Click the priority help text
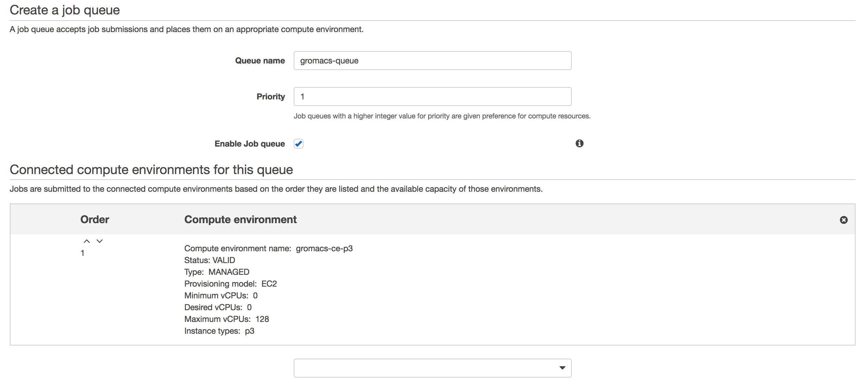Viewport: 868px width, 390px height. [x=442, y=116]
